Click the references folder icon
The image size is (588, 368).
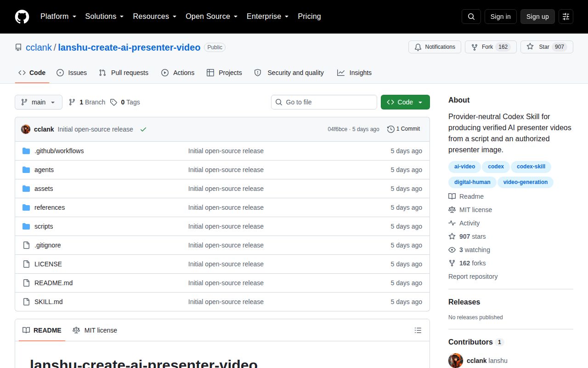(x=26, y=207)
